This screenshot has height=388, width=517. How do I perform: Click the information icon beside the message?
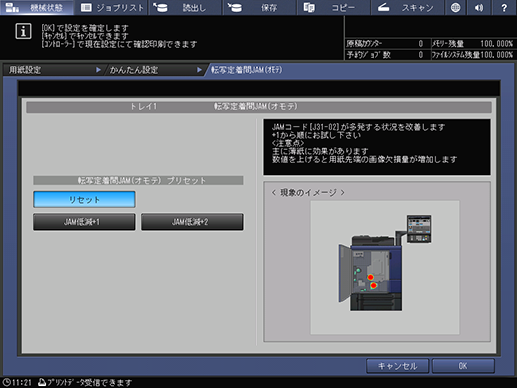(x=23, y=31)
